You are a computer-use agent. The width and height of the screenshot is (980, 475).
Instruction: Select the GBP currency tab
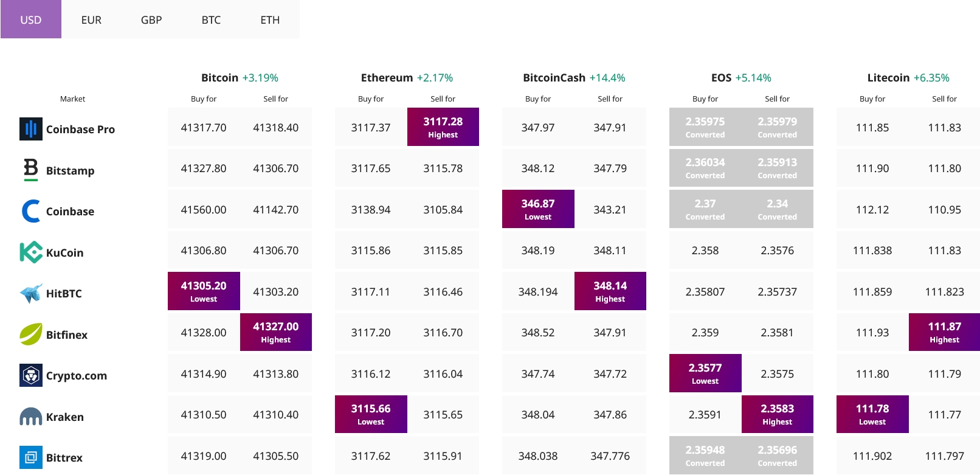pyautogui.click(x=151, y=19)
